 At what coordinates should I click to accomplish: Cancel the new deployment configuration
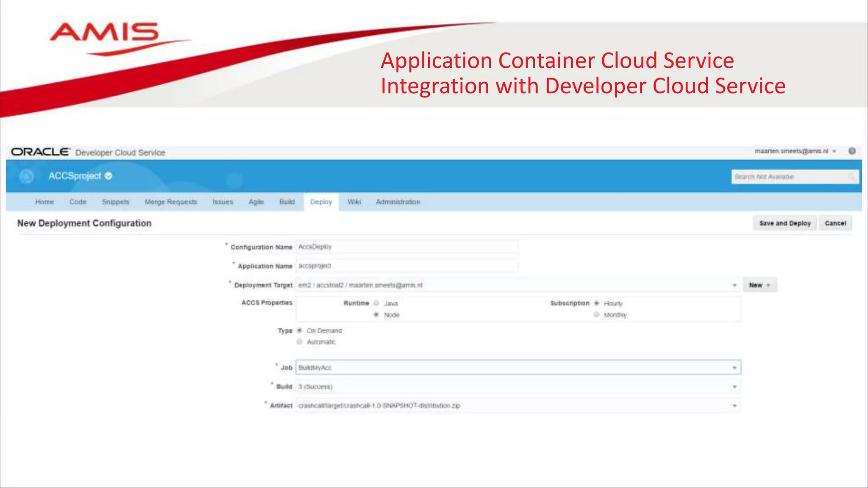[x=835, y=223]
